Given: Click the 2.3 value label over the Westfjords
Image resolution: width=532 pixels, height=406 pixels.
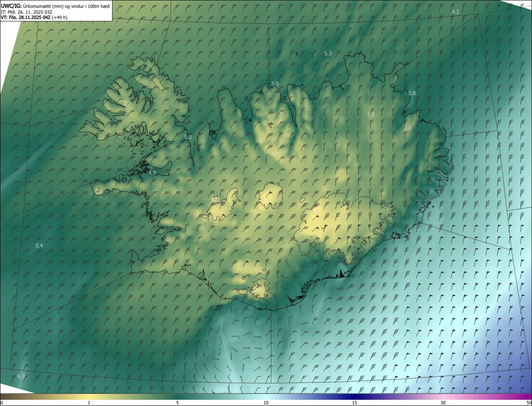Looking at the screenshot, I should pyautogui.click(x=127, y=103).
